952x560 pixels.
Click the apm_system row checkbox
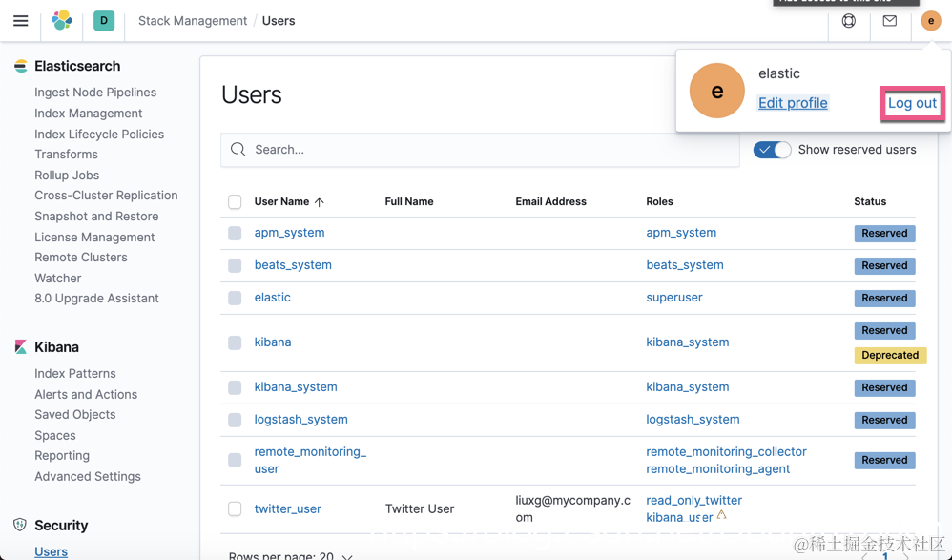[x=235, y=233]
